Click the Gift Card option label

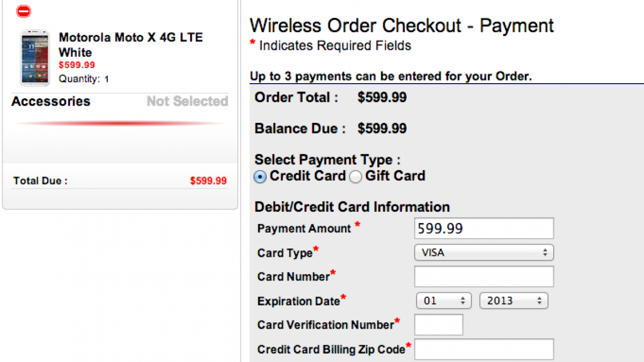point(395,176)
